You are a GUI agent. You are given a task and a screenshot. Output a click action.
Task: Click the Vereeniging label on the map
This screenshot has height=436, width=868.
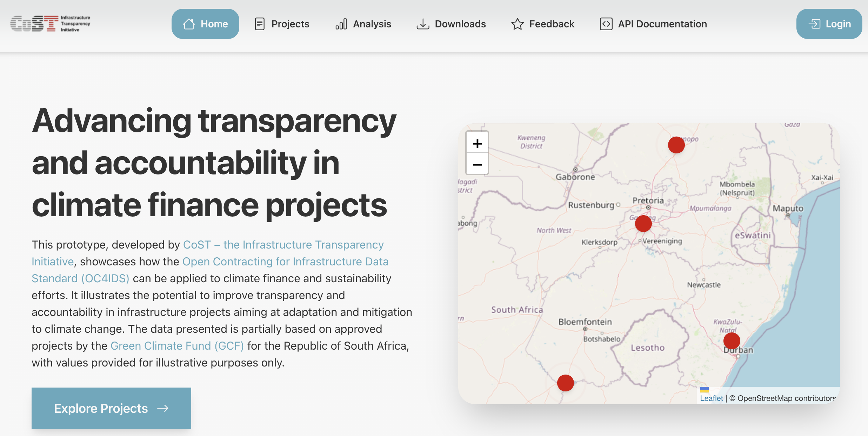(x=662, y=241)
